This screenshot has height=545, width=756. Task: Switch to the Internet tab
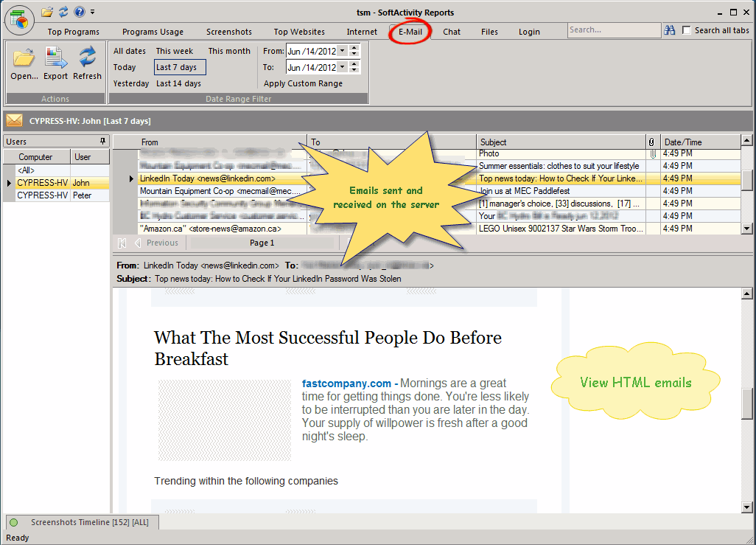click(x=362, y=32)
